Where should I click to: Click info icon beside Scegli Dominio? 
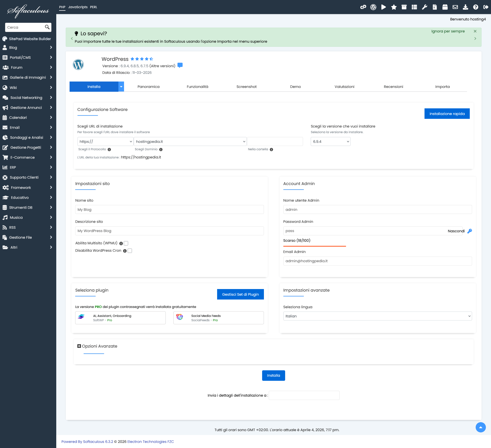(x=161, y=150)
